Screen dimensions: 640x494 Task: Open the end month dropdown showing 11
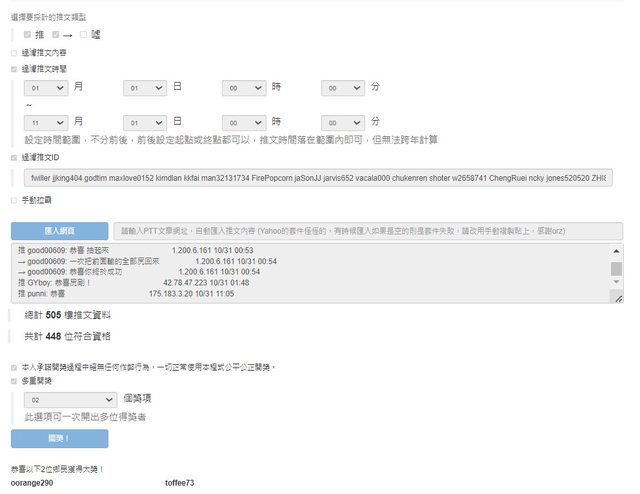(x=46, y=120)
